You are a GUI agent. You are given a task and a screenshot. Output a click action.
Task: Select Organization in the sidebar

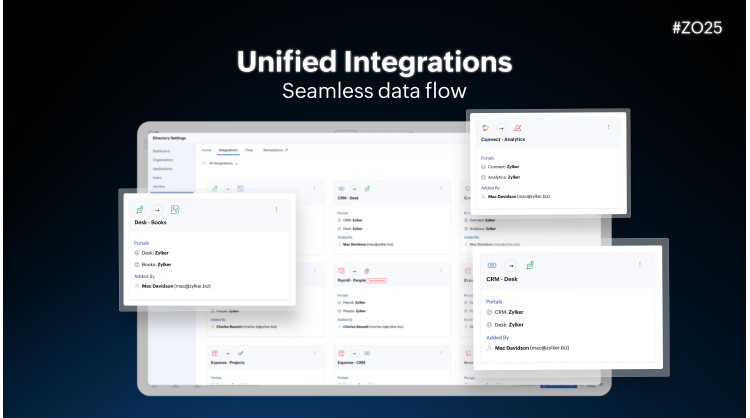click(x=163, y=160)
